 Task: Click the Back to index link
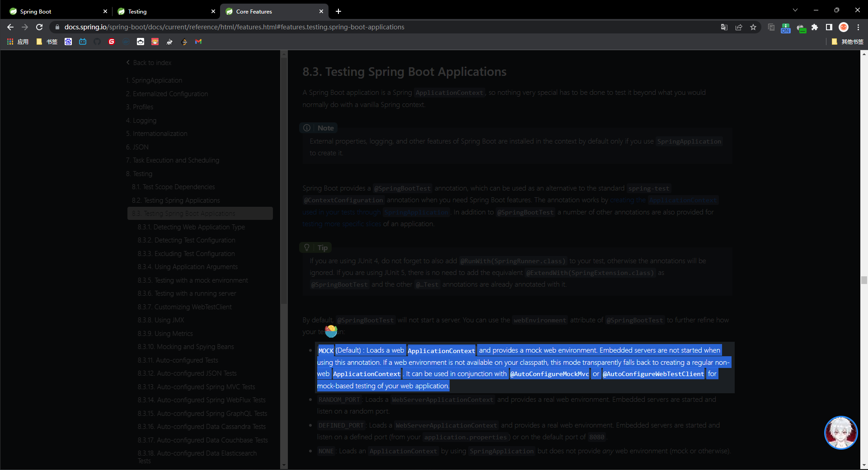[149, 63]
